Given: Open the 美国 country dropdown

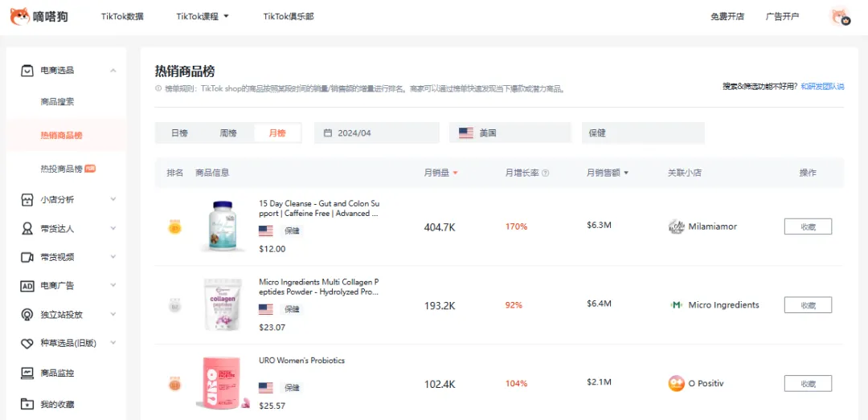Looking at the screenshot, I should coord(510,133).
